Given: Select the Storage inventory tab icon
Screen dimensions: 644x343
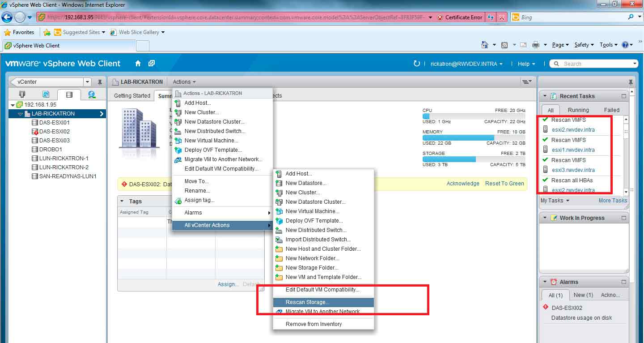Looking at the screenshot, I should 69,94.
